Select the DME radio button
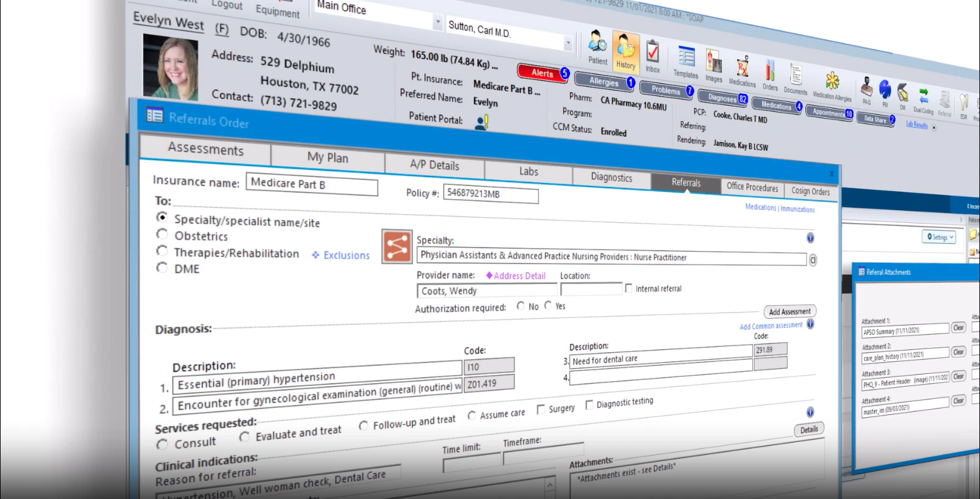 click(162, 267)
